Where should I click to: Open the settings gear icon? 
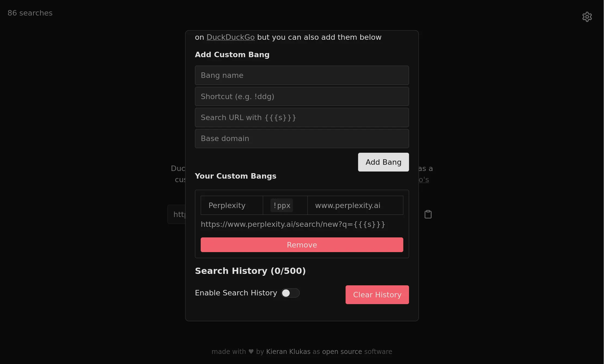click(x=587, y=17)
